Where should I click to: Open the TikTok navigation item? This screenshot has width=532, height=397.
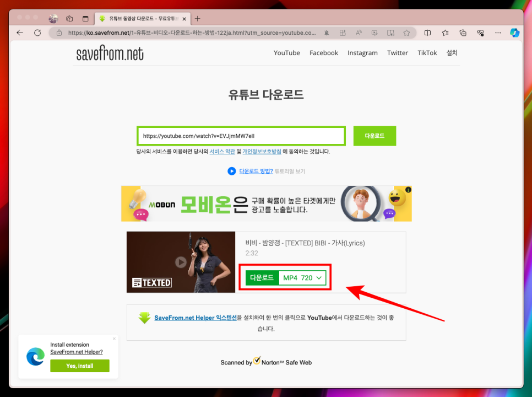pyautogui.click(x=427, y=53)
